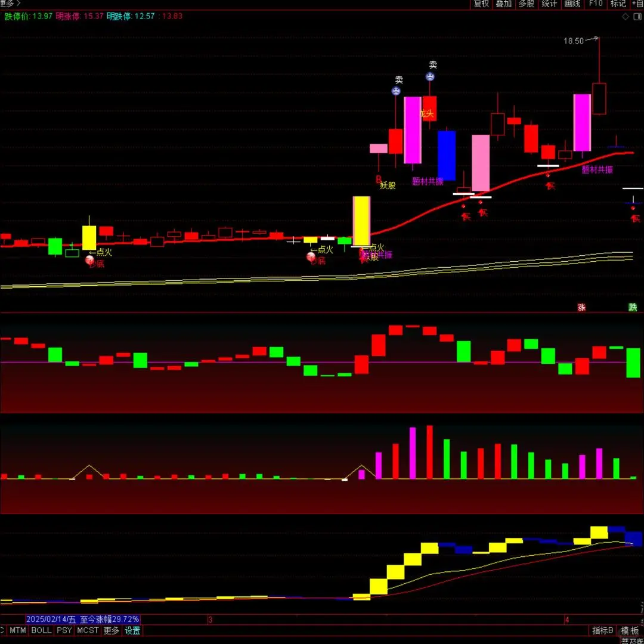Click the 18.50 high price label

point(574,41)
